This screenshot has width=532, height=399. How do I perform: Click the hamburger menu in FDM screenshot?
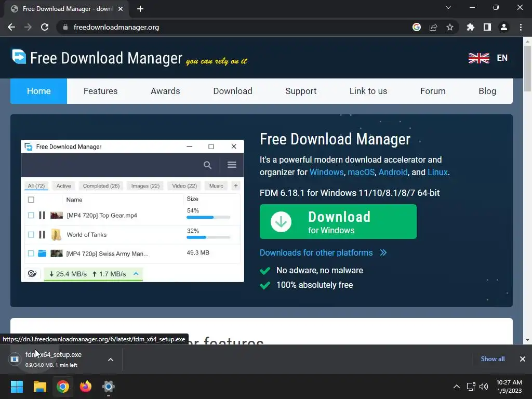[232, 165]
